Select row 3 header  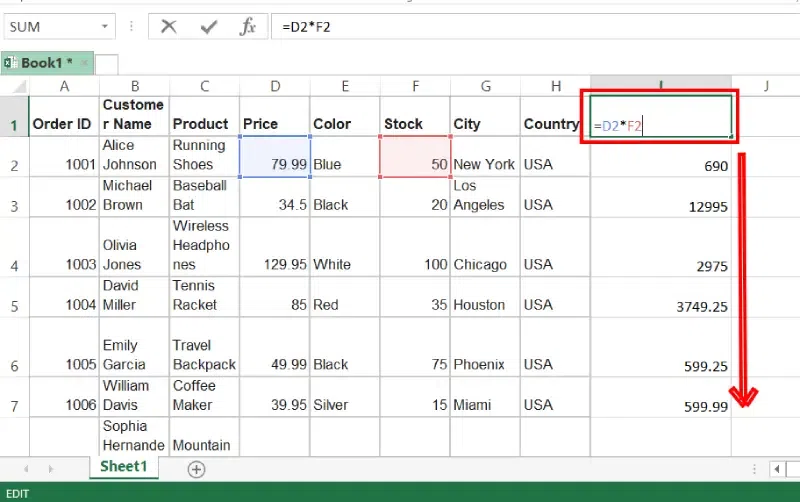click(x=14, y=197)
